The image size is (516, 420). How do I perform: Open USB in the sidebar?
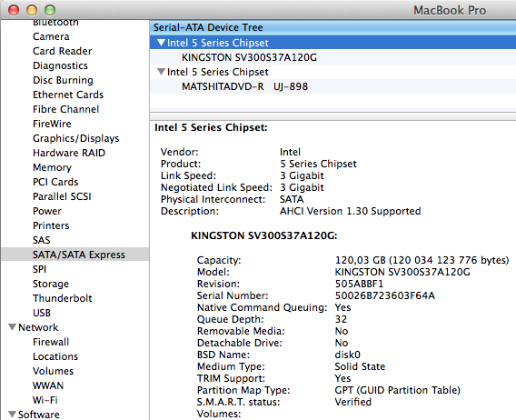(x=42, y=313)
